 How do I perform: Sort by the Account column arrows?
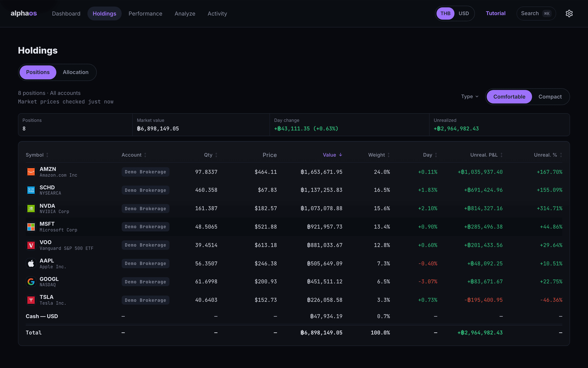145,155
